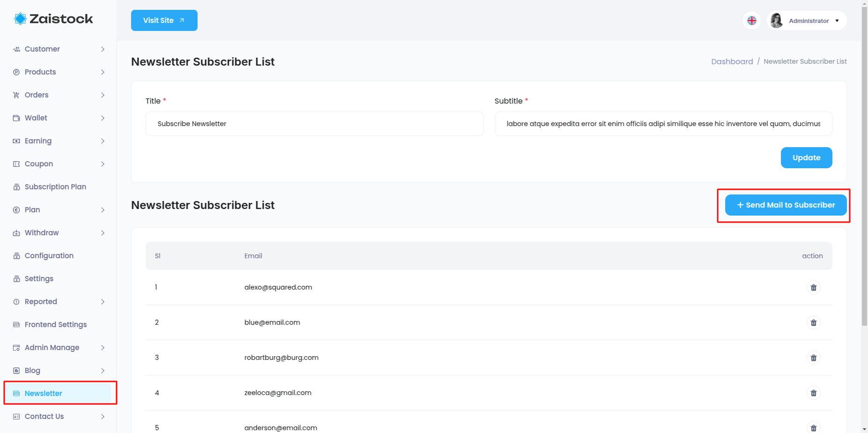Delete zeeloca@gmail.com subscriber row
Screen dimensions: 868x433
click(813, 393)
